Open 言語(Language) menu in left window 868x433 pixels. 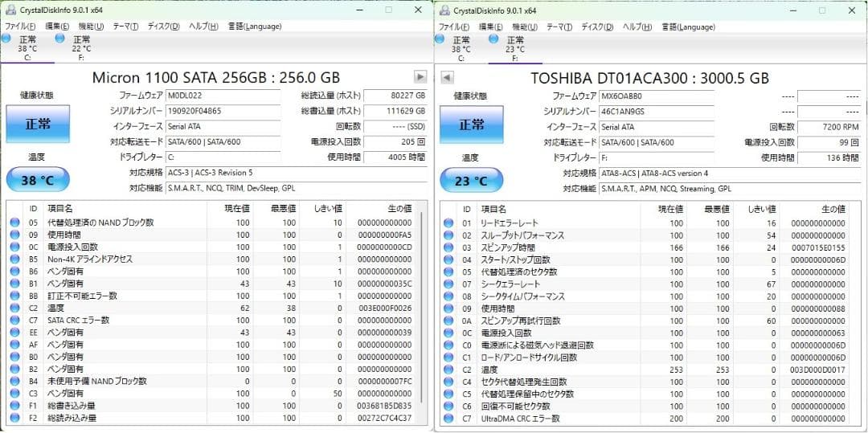click(x=255, y=27)
